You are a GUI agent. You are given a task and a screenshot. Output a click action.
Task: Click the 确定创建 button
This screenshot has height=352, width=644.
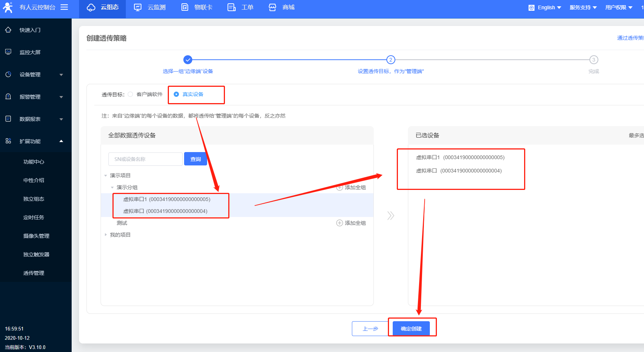411,329
